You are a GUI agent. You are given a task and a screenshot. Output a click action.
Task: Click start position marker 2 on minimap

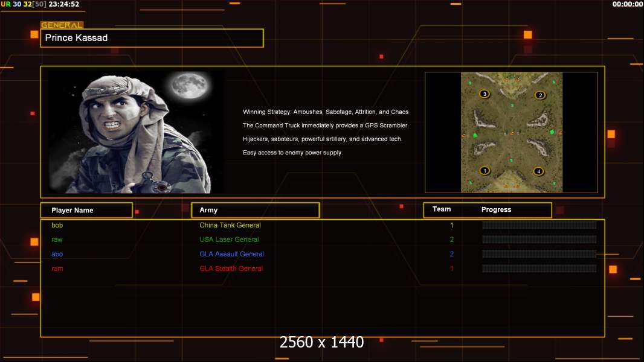tap(540, 95)
